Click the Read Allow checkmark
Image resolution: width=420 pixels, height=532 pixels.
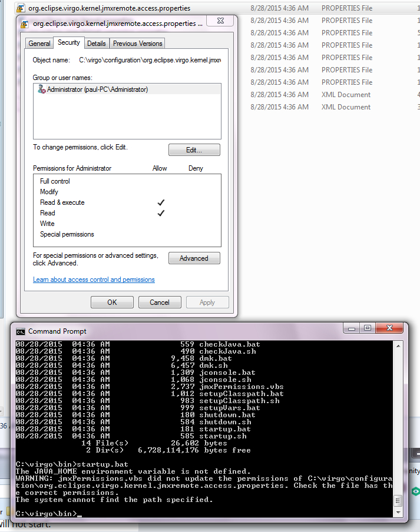pos(161,213)
